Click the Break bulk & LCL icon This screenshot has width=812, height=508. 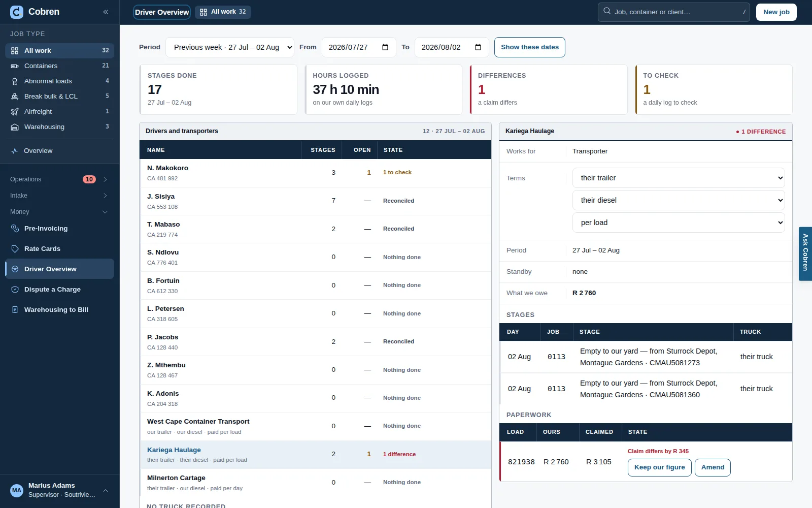(15, 97)
